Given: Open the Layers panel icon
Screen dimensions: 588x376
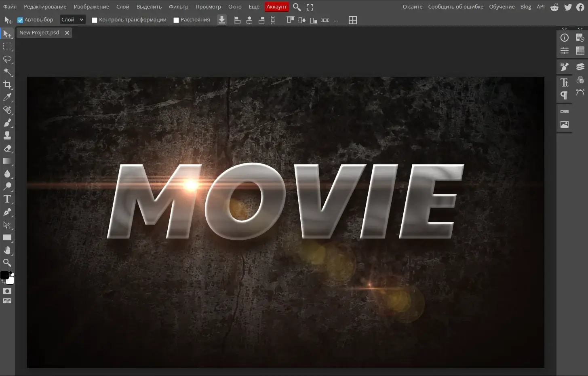Looking at the screenshot, I should pos(580,67).
